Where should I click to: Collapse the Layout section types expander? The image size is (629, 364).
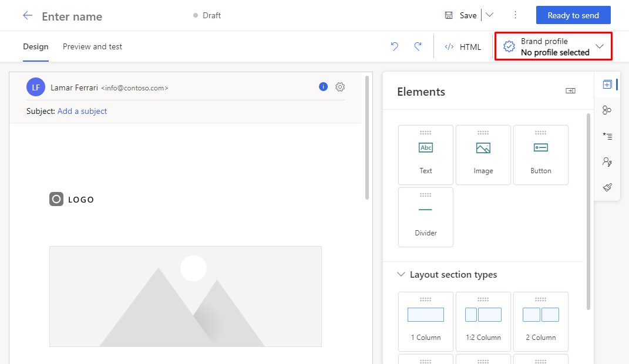[401, 275]
